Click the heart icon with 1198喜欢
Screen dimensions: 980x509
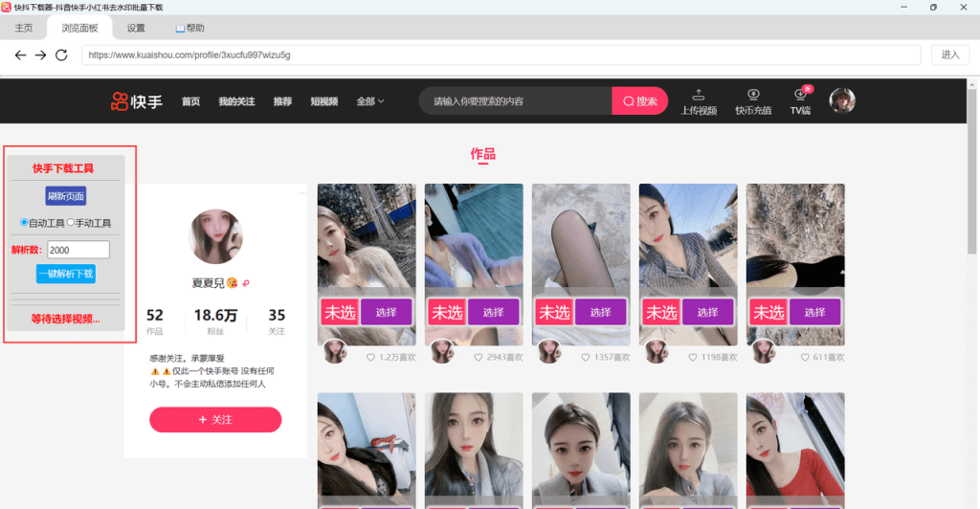click(693, 357)
